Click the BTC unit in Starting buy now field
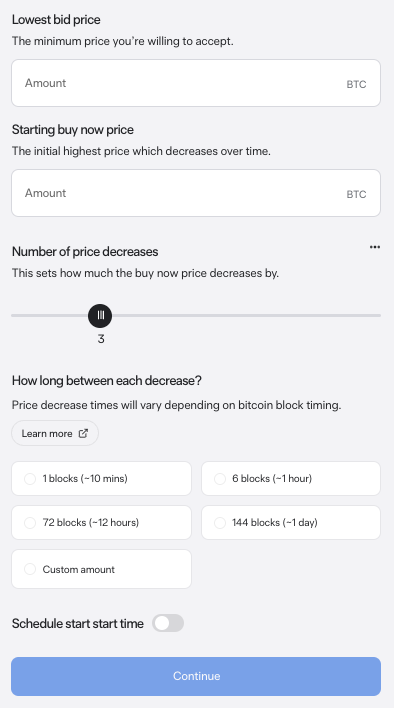 point(356,194)
